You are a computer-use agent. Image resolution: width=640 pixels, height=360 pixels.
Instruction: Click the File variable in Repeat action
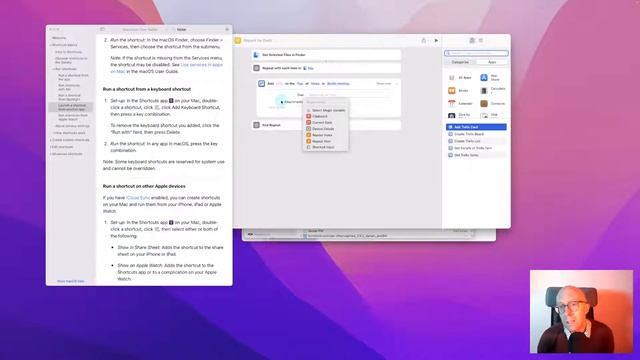pos(309,68)
